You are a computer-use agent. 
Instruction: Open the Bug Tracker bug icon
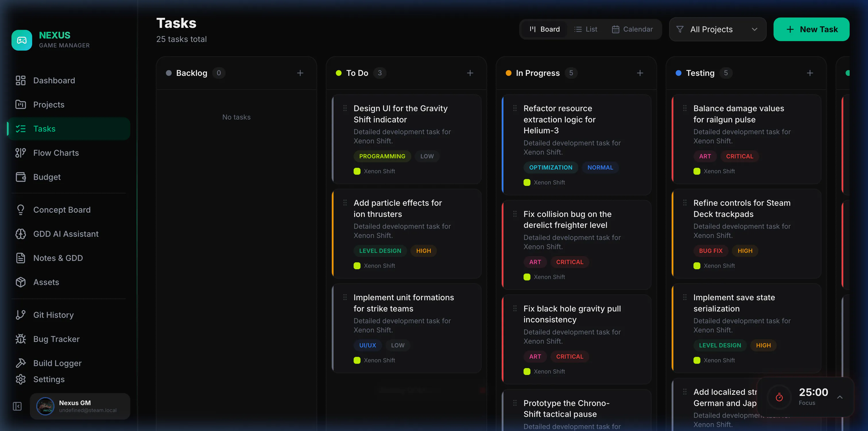coord(21,339)
